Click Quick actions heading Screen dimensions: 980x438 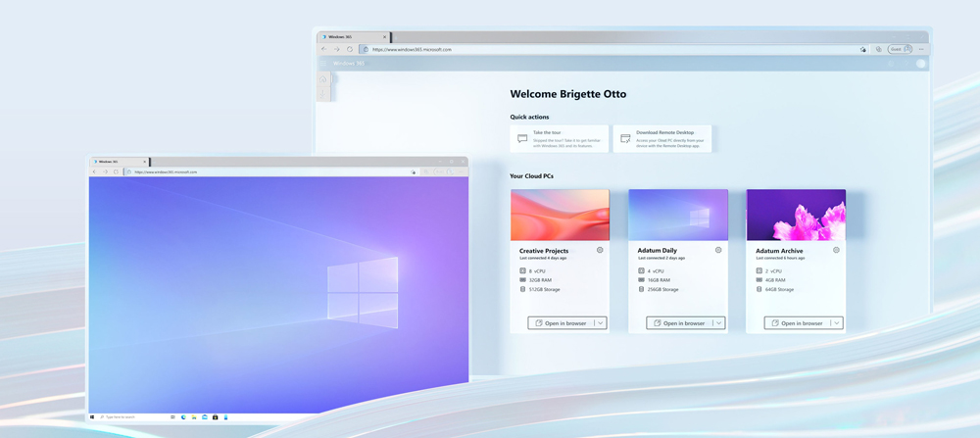529,117
